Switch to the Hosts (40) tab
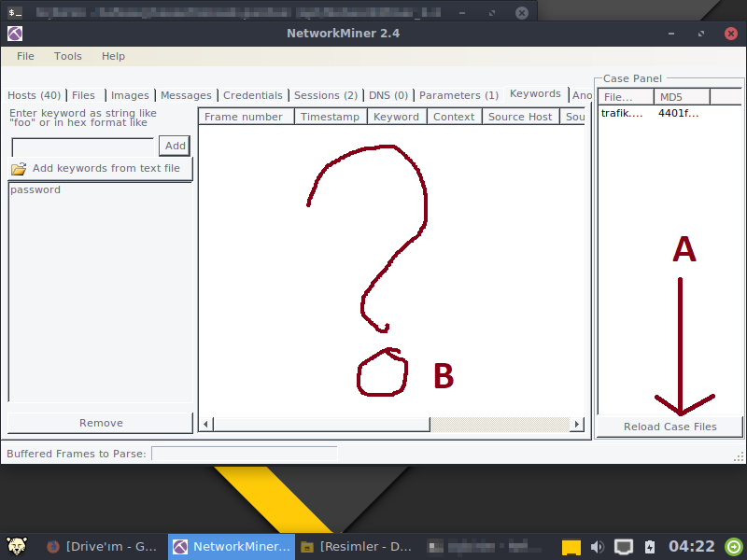This screenshot has height=560, width=747. tap(34, 95)
